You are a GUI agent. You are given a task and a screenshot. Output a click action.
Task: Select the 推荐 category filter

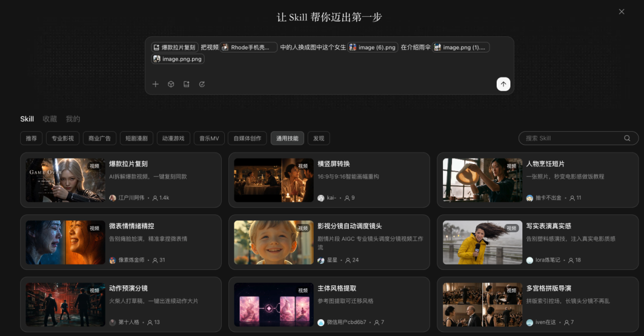click(x=31, y=138)
